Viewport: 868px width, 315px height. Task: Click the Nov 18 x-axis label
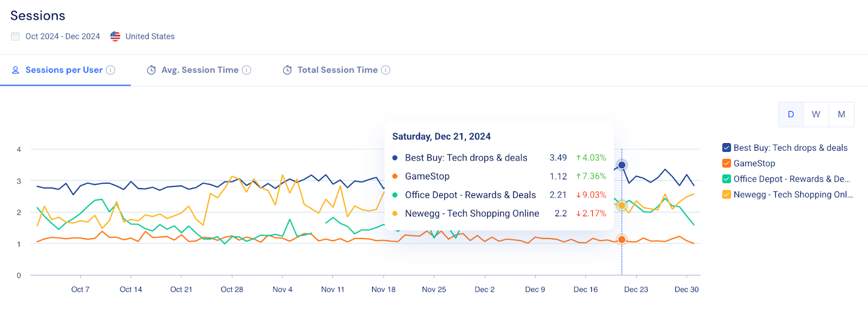384,290
